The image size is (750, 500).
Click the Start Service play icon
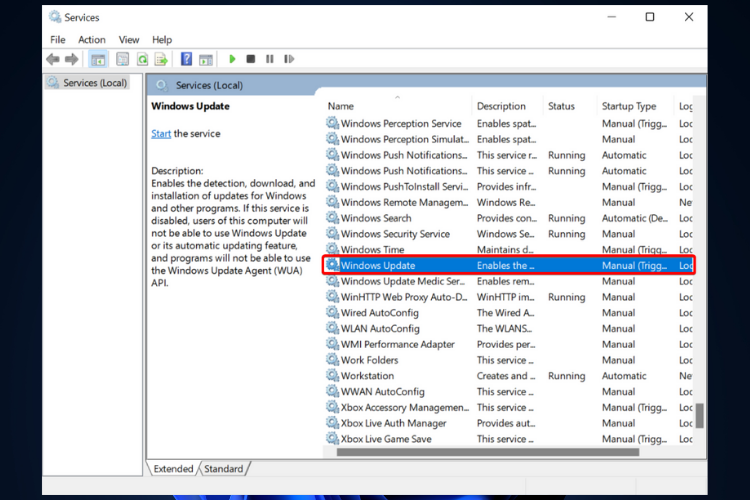coord(232,60)
